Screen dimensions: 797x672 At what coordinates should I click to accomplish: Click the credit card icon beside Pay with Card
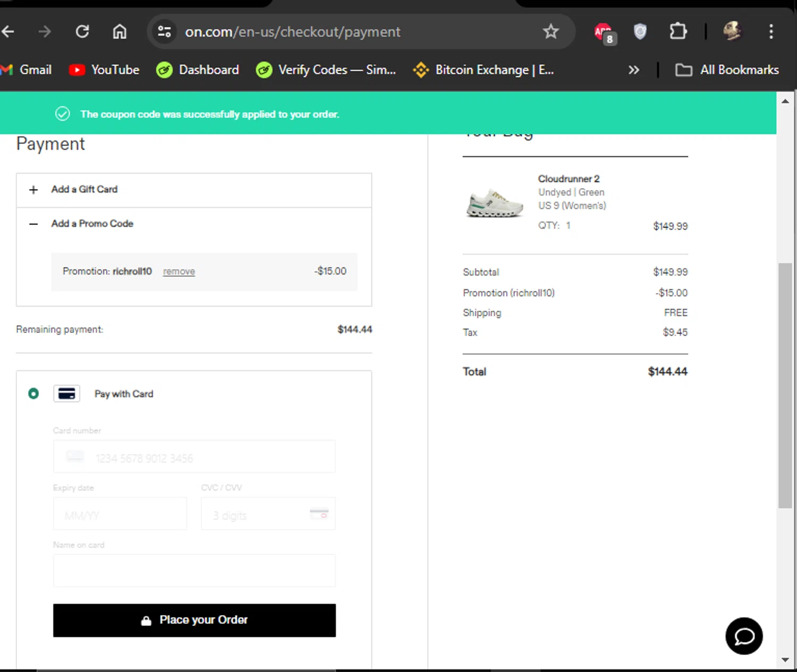tap(66, 394)
